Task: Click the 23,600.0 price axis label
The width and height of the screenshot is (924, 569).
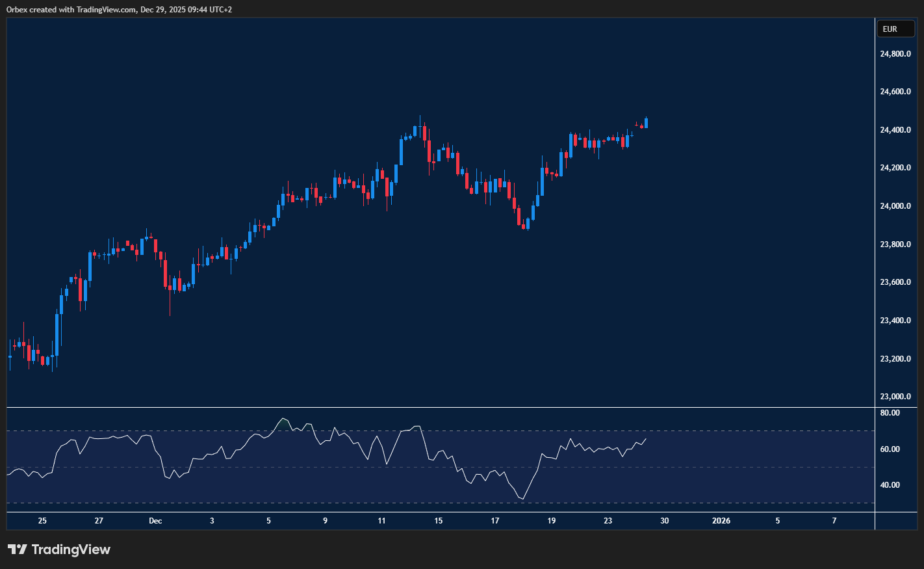Action: click(895, 282)
